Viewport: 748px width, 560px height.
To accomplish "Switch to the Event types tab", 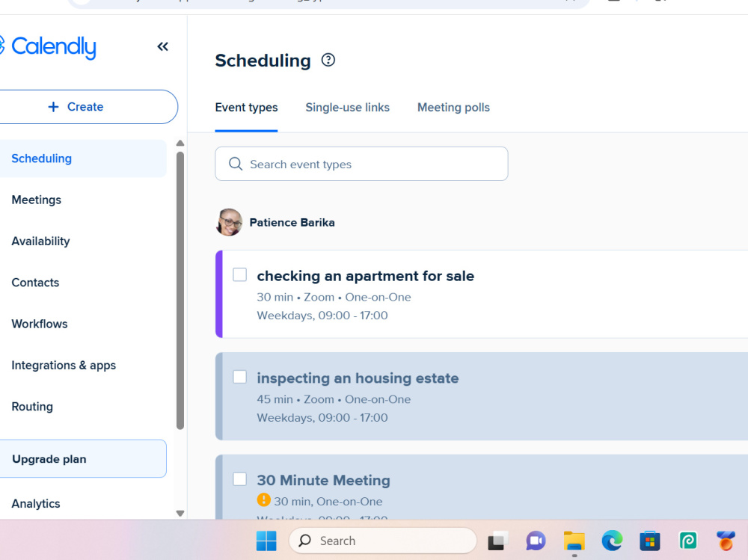I will tap(246, 108).
